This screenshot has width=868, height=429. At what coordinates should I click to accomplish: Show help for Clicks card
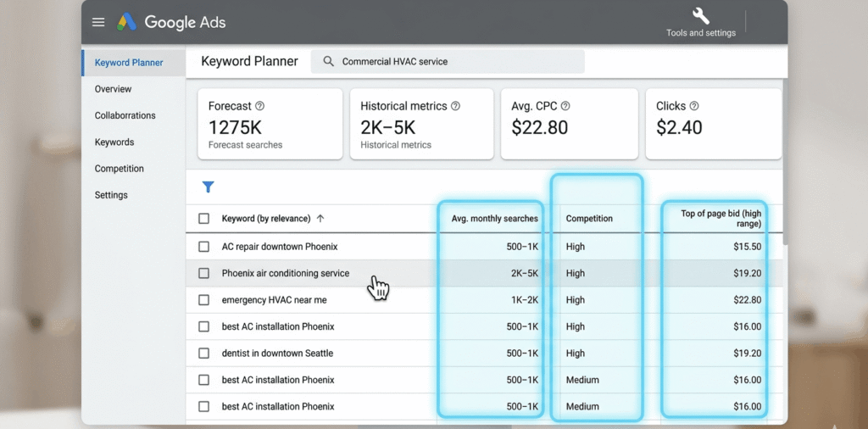point(694,106)
